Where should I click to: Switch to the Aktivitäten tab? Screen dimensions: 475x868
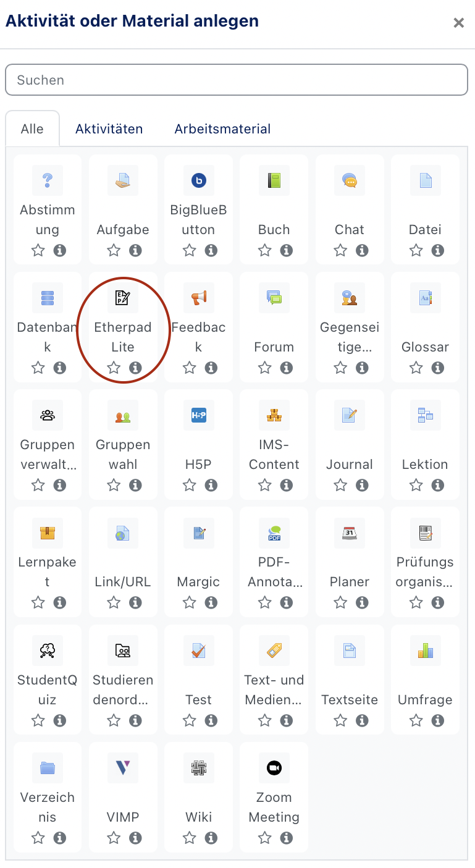point(109,129)
